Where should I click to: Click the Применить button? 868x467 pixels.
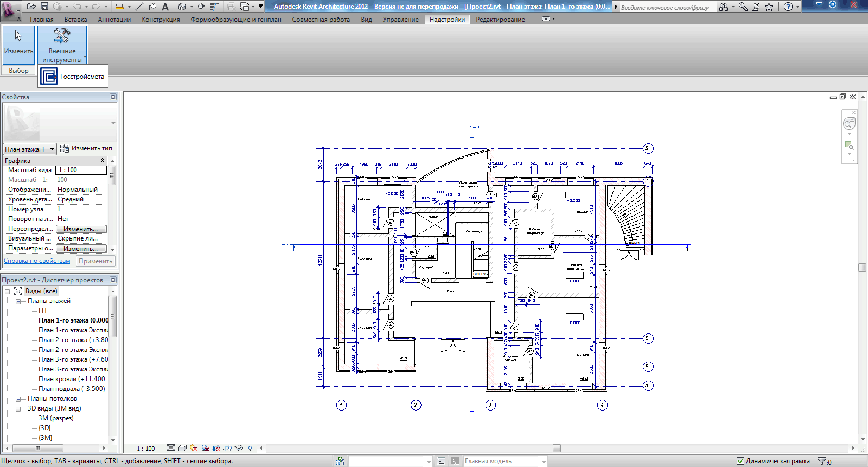(95, 261)
